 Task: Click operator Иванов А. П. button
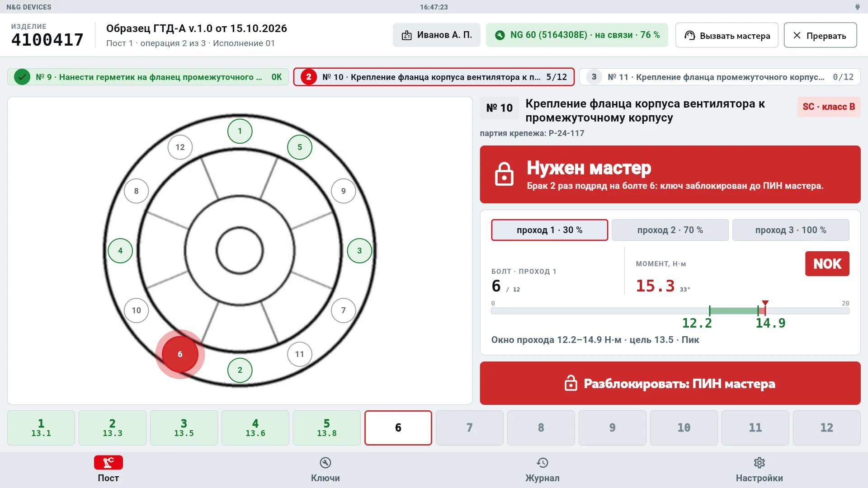[436, 35]
